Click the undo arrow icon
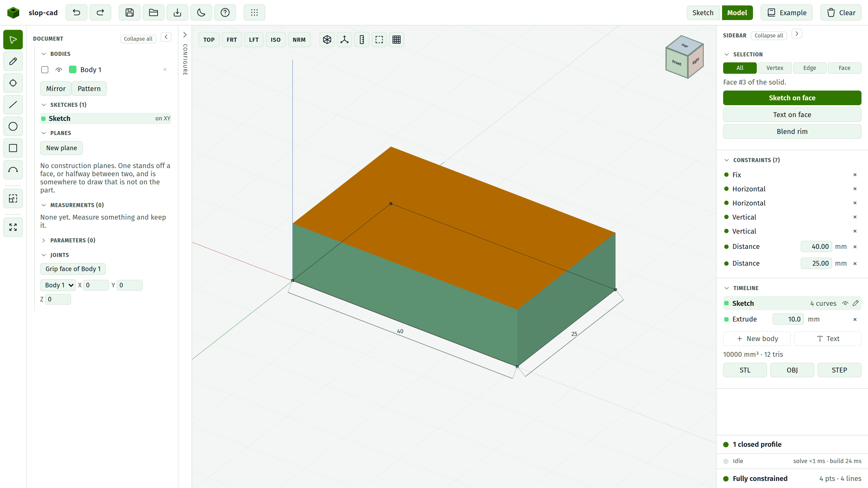 click(x=76, y=12)
